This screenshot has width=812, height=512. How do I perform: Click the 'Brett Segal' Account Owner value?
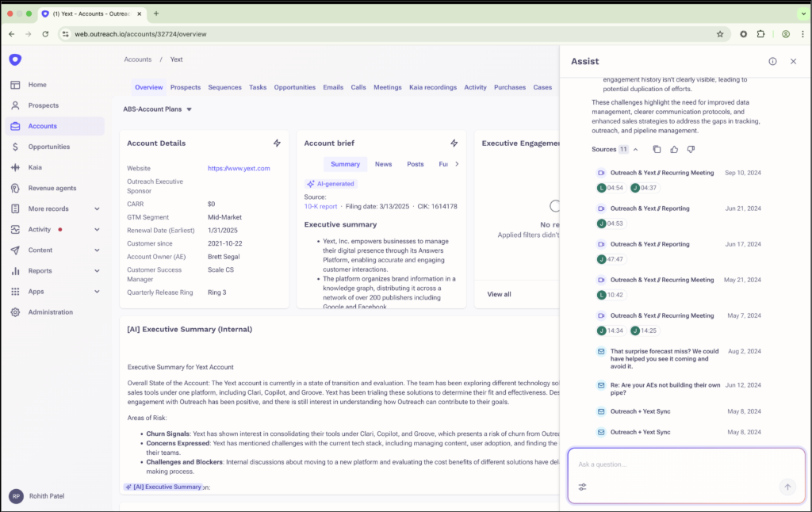pos(224,257)
